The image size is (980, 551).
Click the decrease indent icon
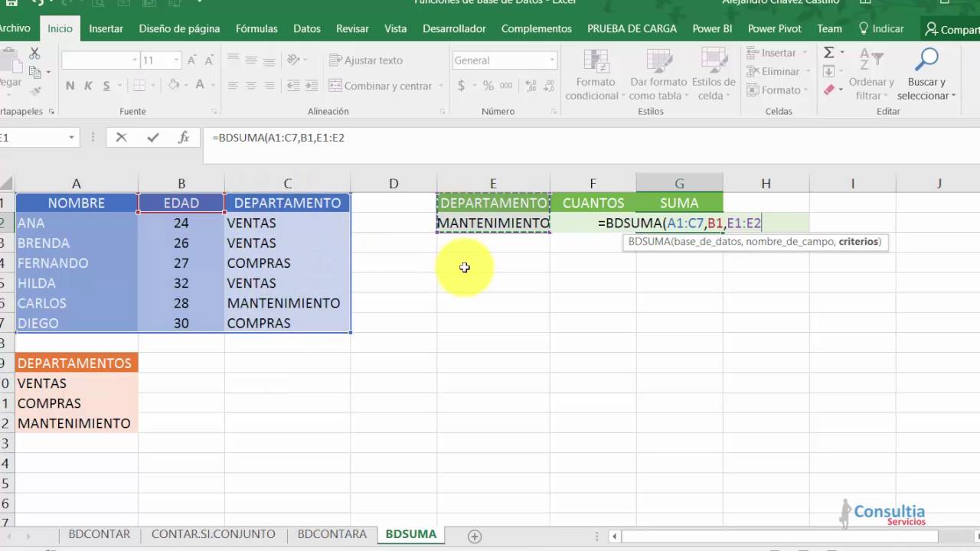pyautogui.click(x=293, y=86)
